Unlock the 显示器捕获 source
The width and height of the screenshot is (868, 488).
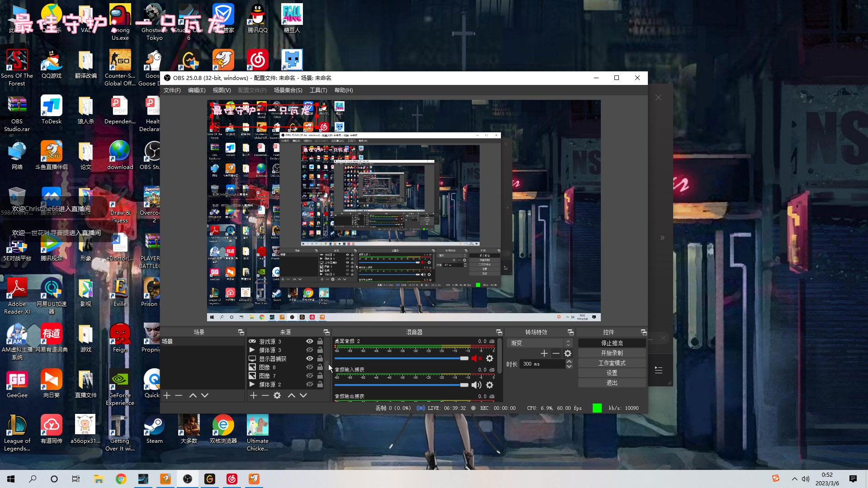click(320, 359)
